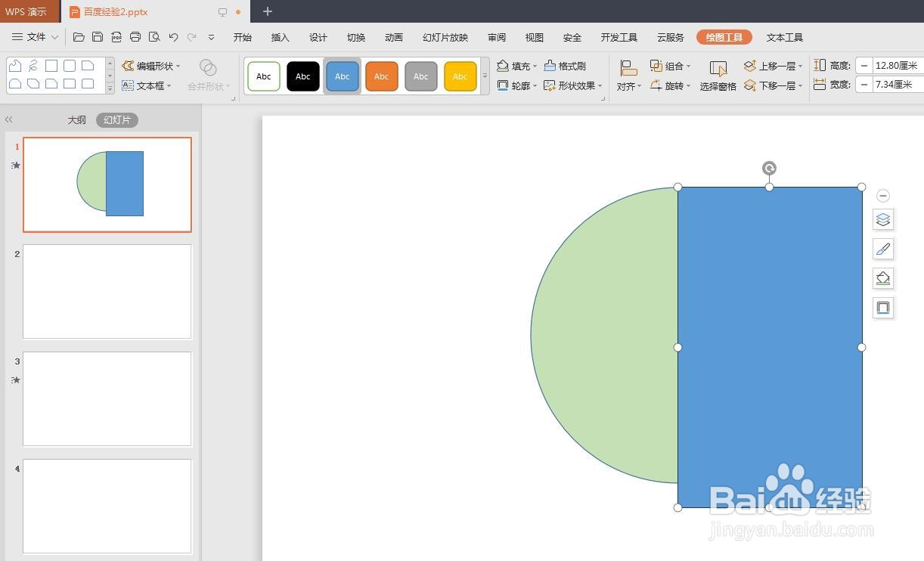Export to PDF icon
The height and width of the screenshot is (561, 924).
point(116,37)
